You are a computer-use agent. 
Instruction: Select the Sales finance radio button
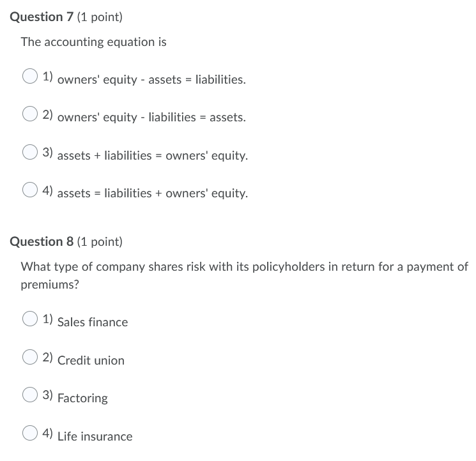pos(30,319)
